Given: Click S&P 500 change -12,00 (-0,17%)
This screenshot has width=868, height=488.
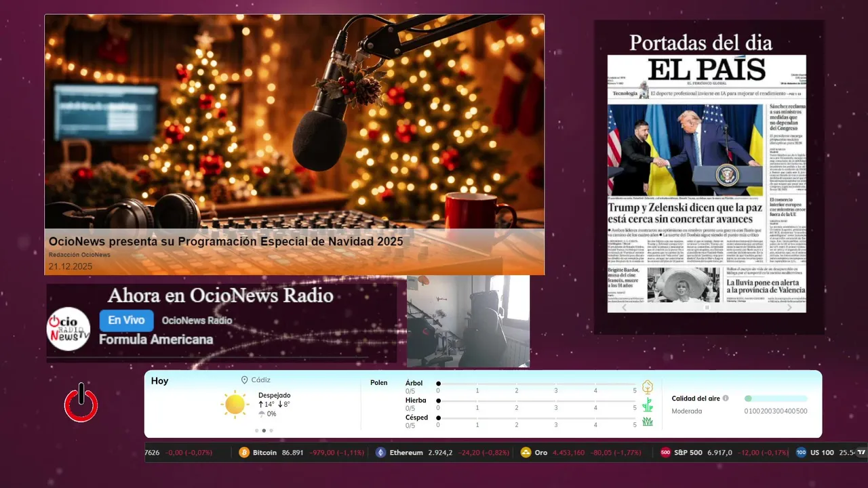Looking at the screenshot, I should 764,453.
